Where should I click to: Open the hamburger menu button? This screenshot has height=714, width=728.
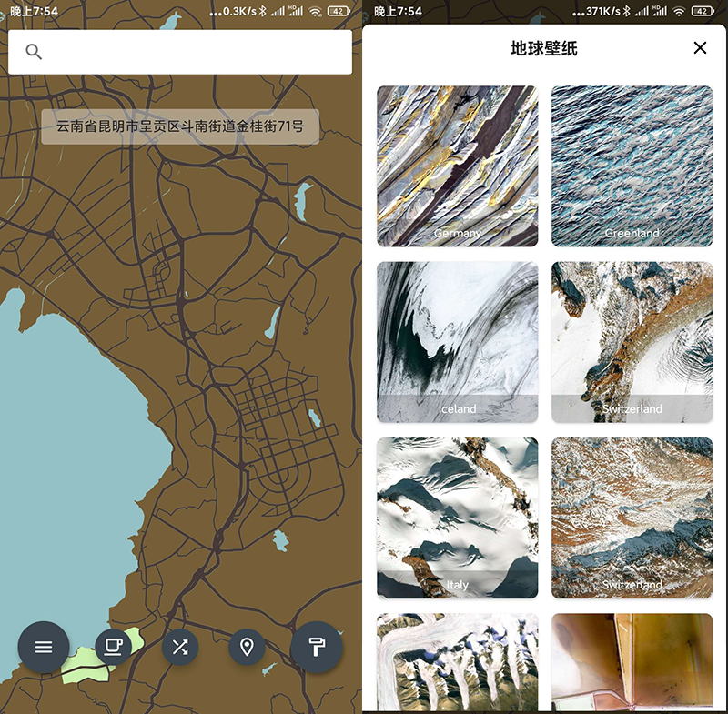44,647
